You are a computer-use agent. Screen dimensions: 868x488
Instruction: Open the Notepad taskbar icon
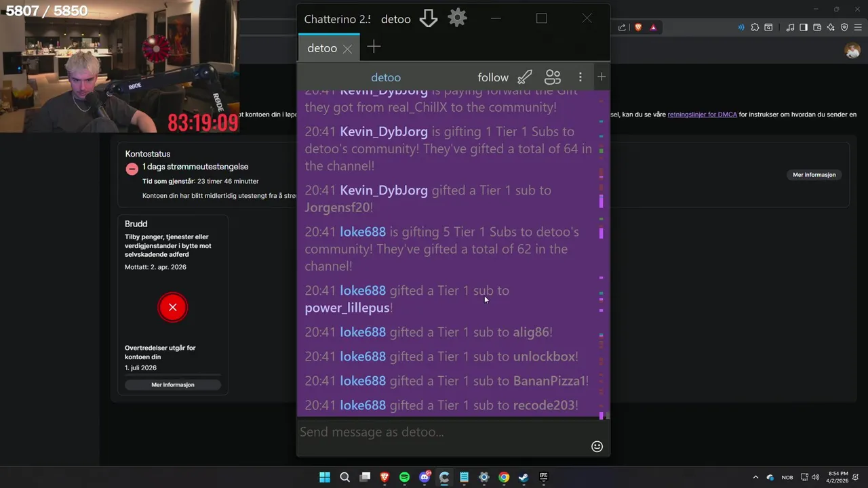(x=464, y=477)
